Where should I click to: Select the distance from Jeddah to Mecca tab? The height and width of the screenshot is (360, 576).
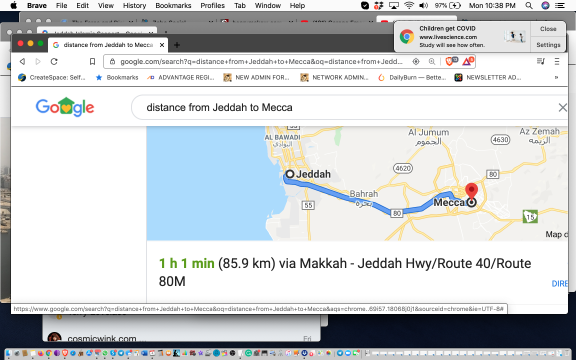pos(108,45)
